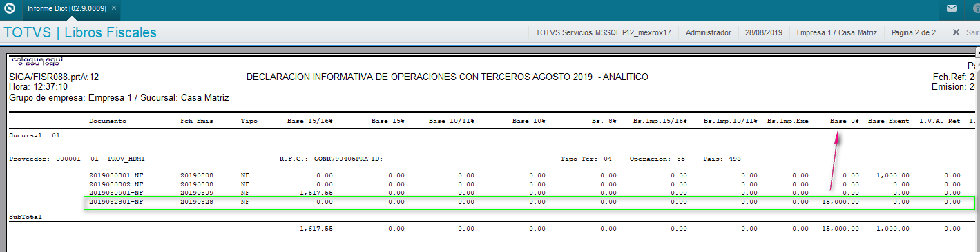The width and height of the screenshot is (980, 252).
Task: Click the Bs.Imp.10/11% column header
Action: (731, 121)
